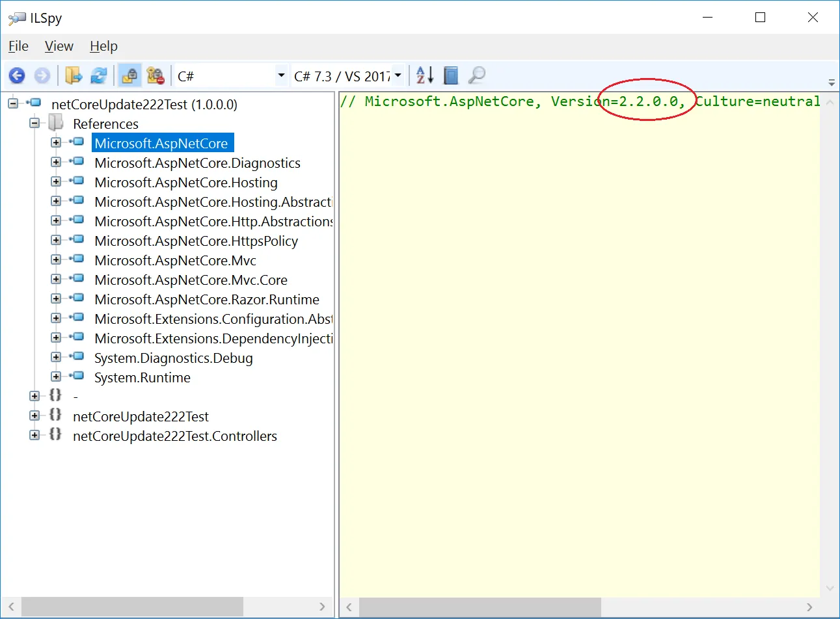Click the Microsoft.Extensions.Configuration assembly icon
This screenshot has height=619, width=840.
point(77,317)
